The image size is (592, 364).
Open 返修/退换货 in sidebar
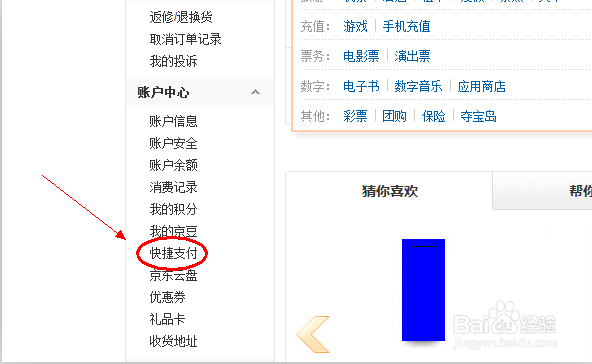(x=181, y=17)
